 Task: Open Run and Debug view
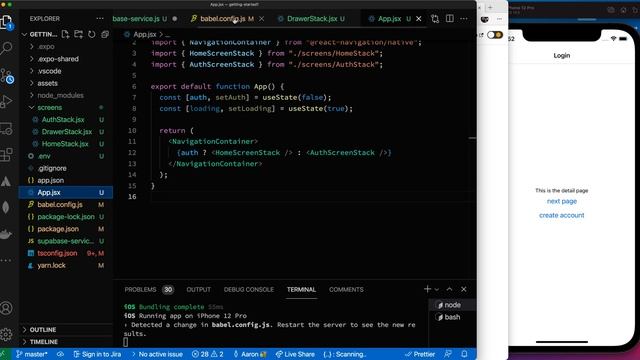[x=7, y=101]
